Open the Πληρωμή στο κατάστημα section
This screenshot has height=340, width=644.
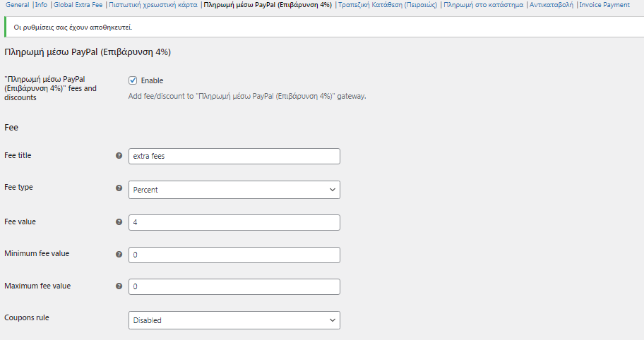point(484,5)
